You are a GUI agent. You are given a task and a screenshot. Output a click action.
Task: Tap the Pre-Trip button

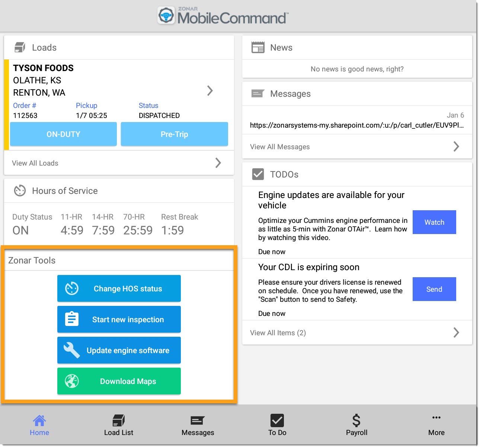pos(175,134)
